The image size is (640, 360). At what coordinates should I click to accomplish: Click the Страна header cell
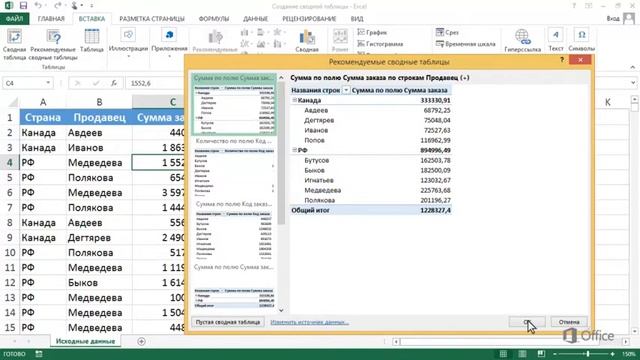click(x=43, y=118)
